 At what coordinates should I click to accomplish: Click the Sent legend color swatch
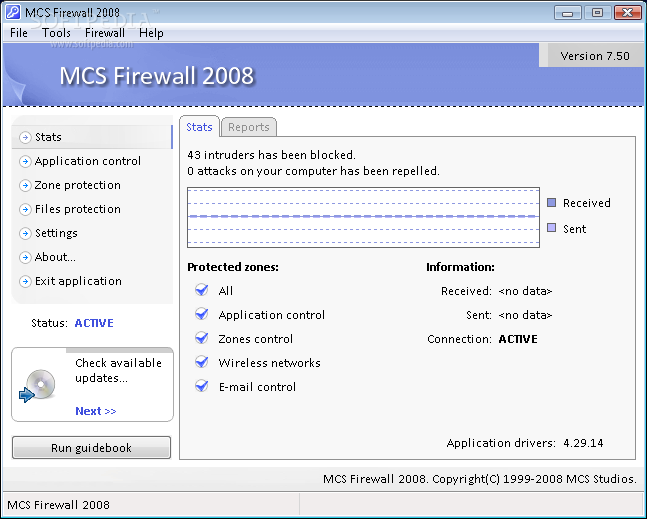coord(552,228)
